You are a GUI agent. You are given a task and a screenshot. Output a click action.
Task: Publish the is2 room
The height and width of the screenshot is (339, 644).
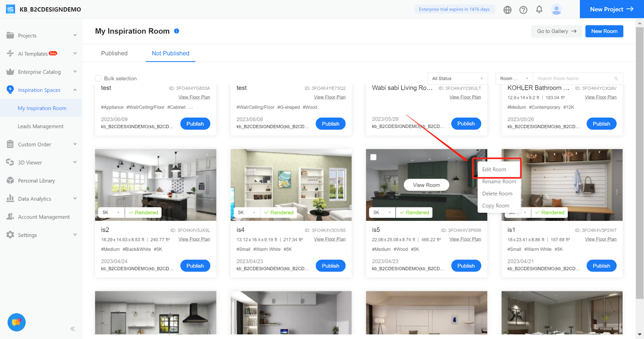point(195,266)
